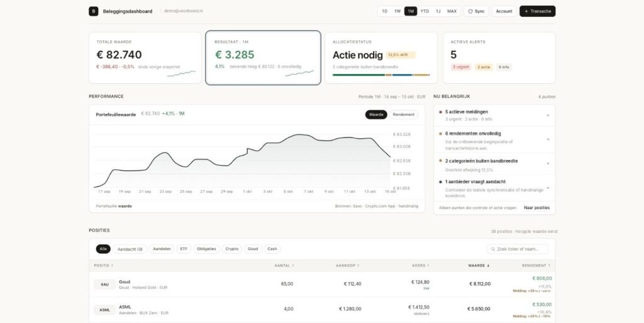Sort by Positie column header
Screen dimensions: 644x323
(104, 266)
